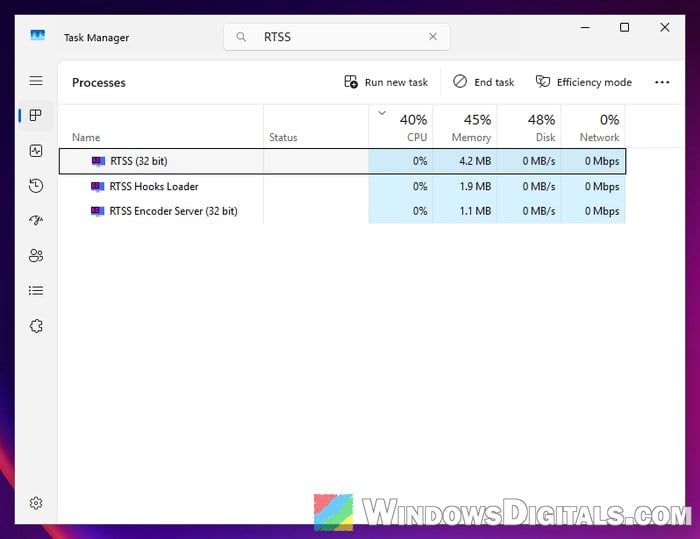Open the Services page in sidebar
The height and width of the screenshot is (539, 700).
pyautogui.click(x=36, y=326)
